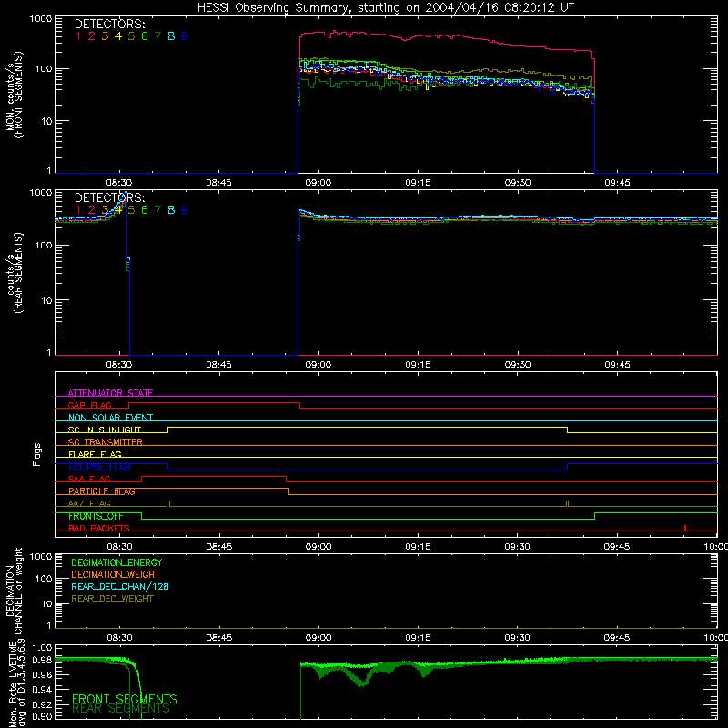728x728 pixels.
Task: Click the Flags vertical axis label
Action: point(37,454)
